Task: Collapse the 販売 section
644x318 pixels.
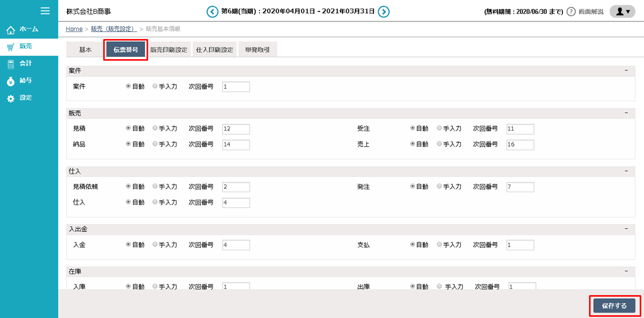Action: click(626, 113)
